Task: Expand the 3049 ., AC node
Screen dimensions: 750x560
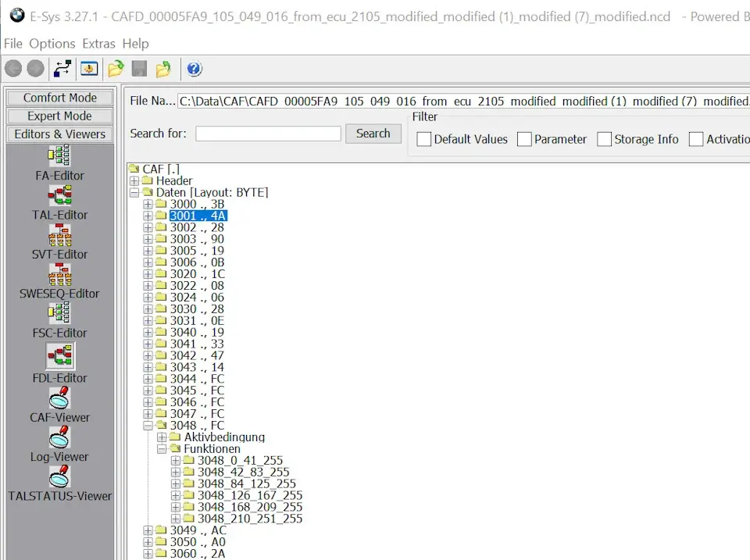Action: 148,530
